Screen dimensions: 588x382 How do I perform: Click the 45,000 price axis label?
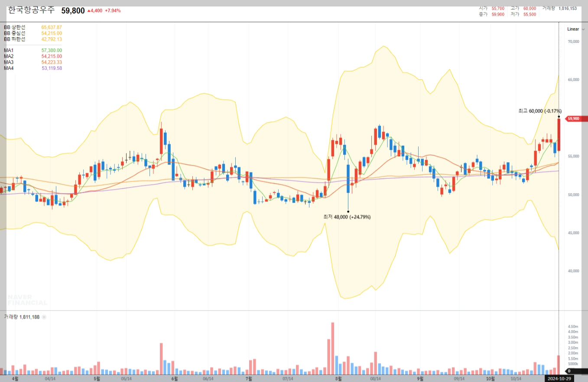[x=573, y=233]
